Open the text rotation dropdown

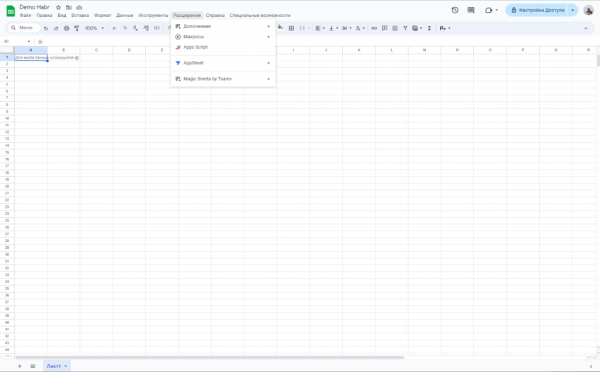coord(360,28)
